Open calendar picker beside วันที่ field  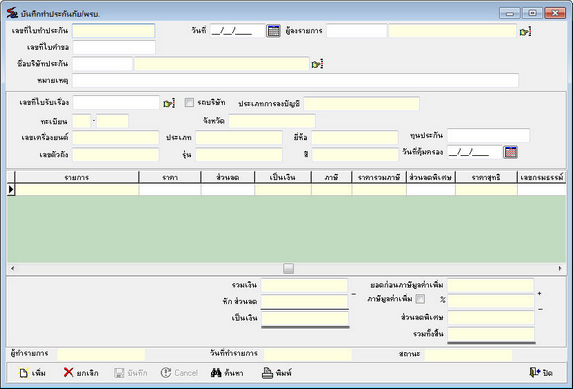(x=273, y=31)
